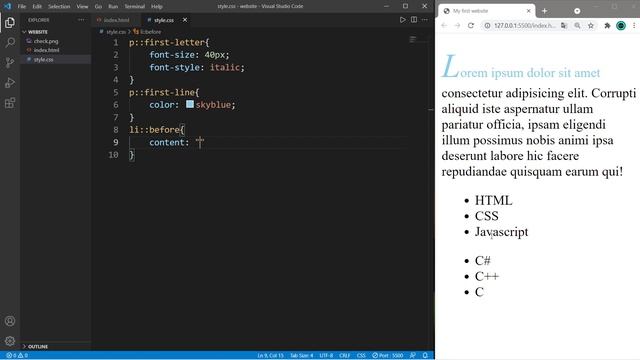Open the View menu
Image resolution: width=640 pixels, height=360 pixels.
coord(82,6)
